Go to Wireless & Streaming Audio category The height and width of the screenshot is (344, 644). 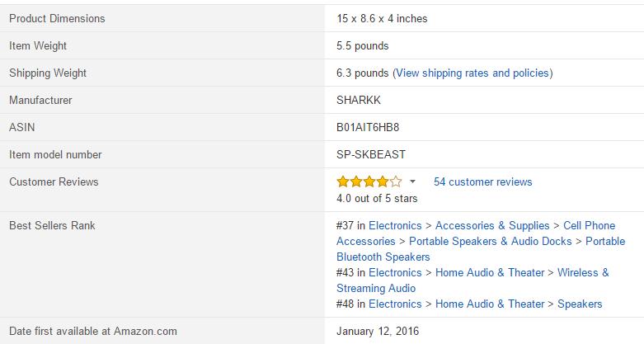click(583, 272)
